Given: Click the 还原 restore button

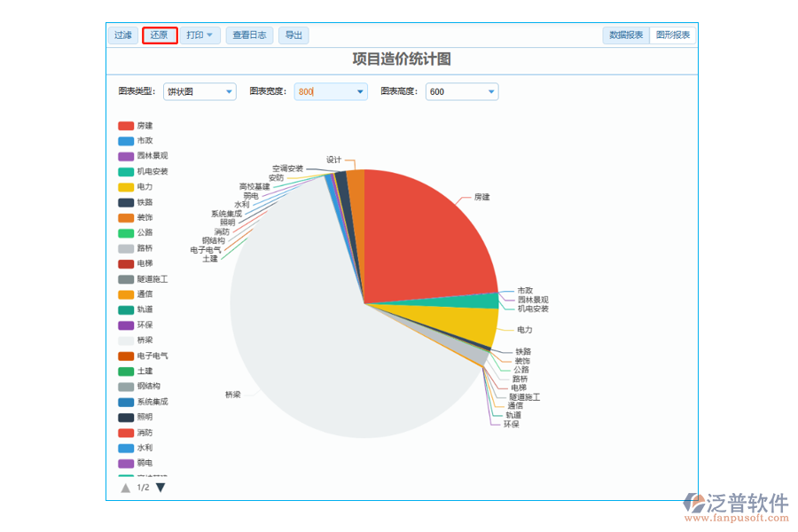Looking at the screenshot, I should click(x=160, y=35).
